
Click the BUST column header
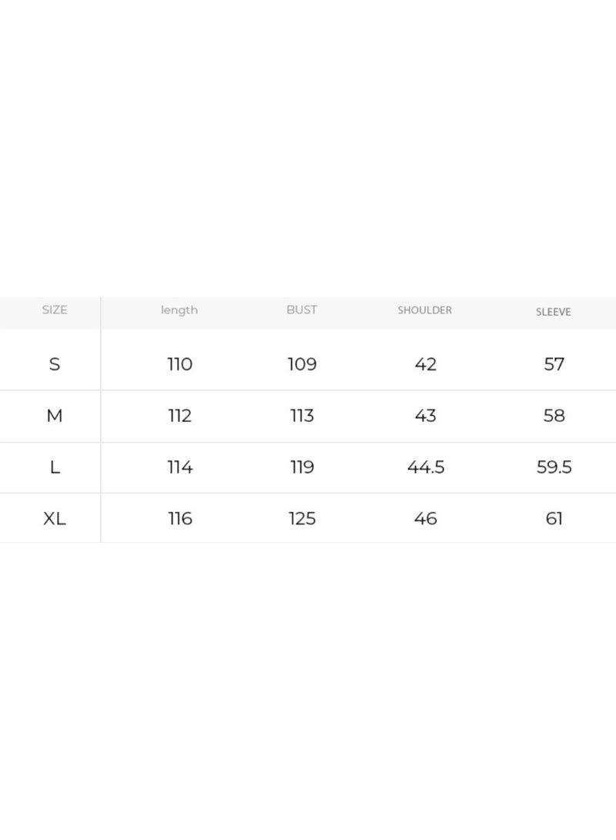[x=302, y=310]
